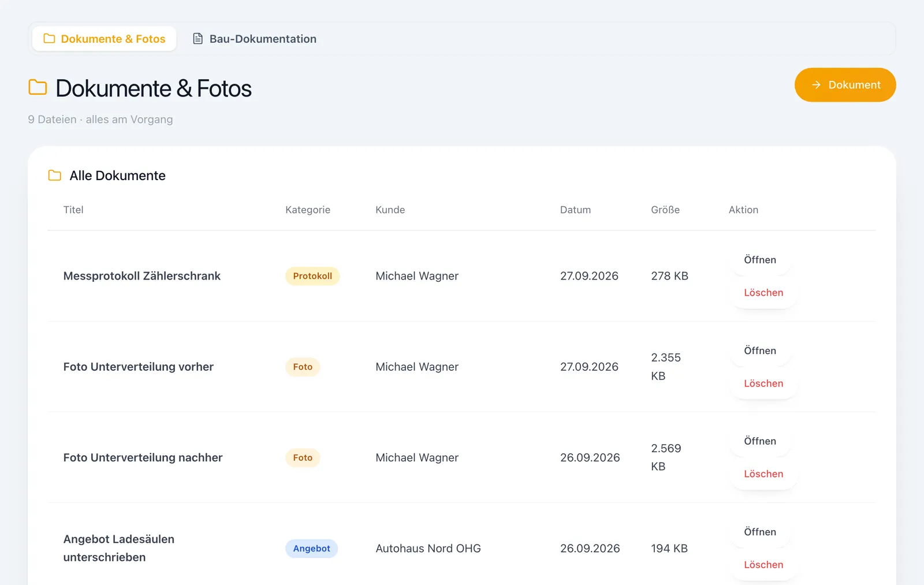924x585 pixels.
Task: Add a new document with Dokument button
Action: [845, 85]
